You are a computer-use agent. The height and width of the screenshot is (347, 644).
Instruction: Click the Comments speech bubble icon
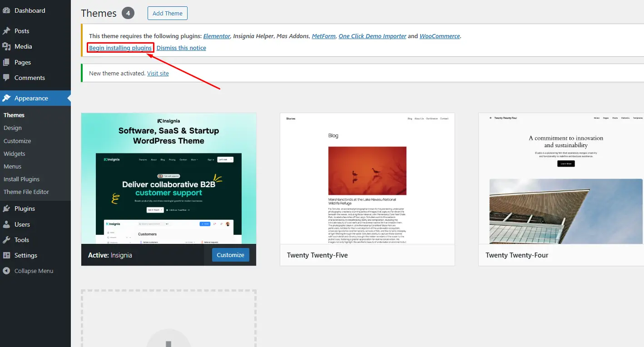point(6,78)
